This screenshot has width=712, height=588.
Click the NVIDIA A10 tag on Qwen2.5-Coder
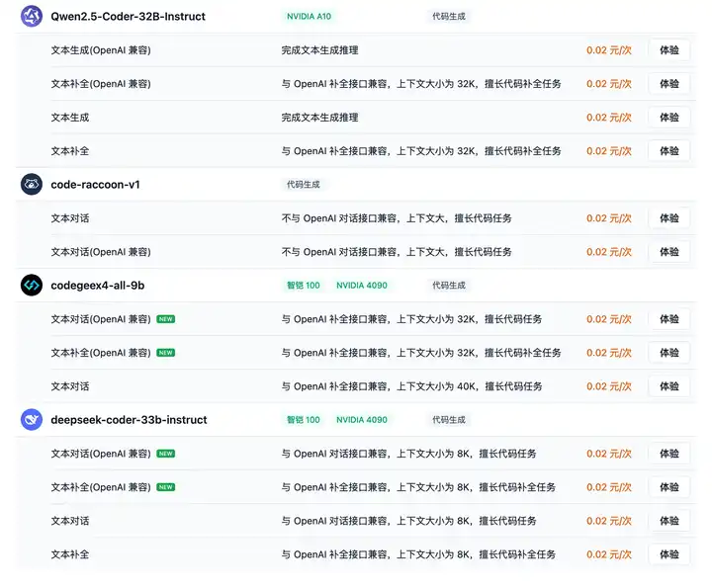pos(309,17)
